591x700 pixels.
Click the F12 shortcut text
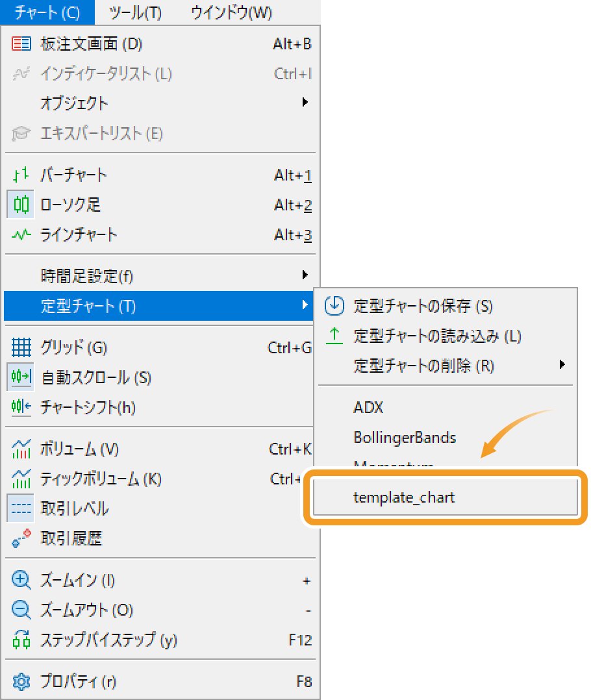pyautogui.click(x=300, y=640)
